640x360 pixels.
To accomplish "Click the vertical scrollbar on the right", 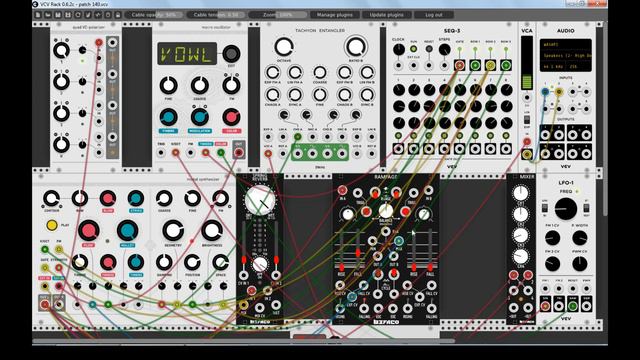I will click(605, 118).
